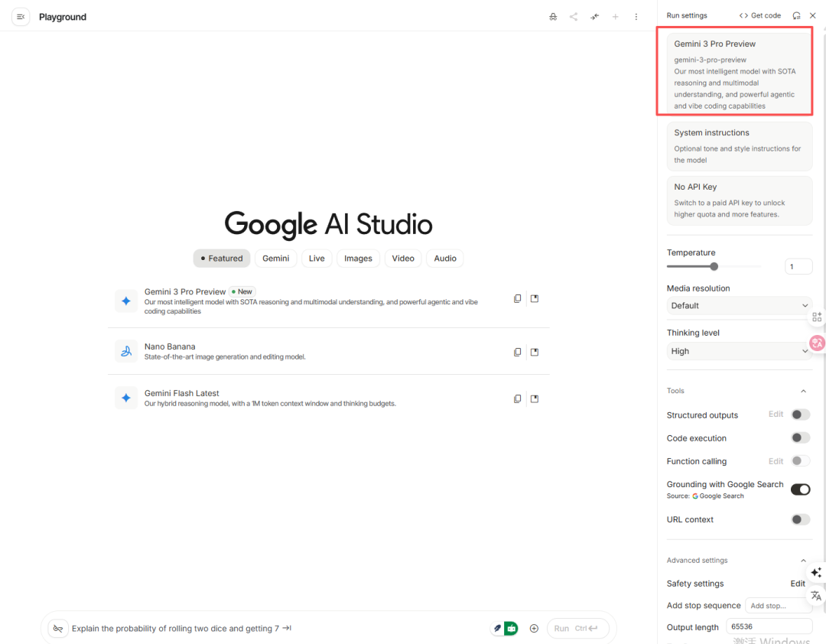Viewport: 826px width, 644px height.
Task: Turn off Grounding with Google Search
Action: click(x=800, y=490)
